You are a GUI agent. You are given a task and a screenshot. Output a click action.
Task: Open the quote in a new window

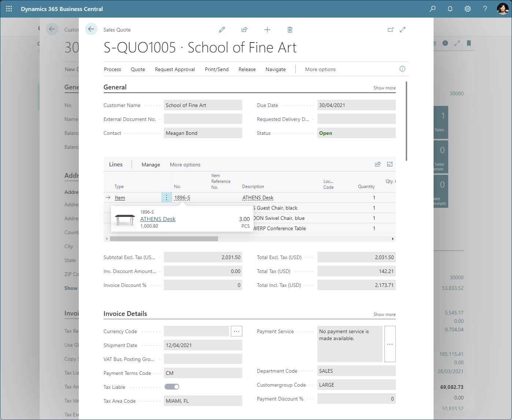[x=391, y=30]
